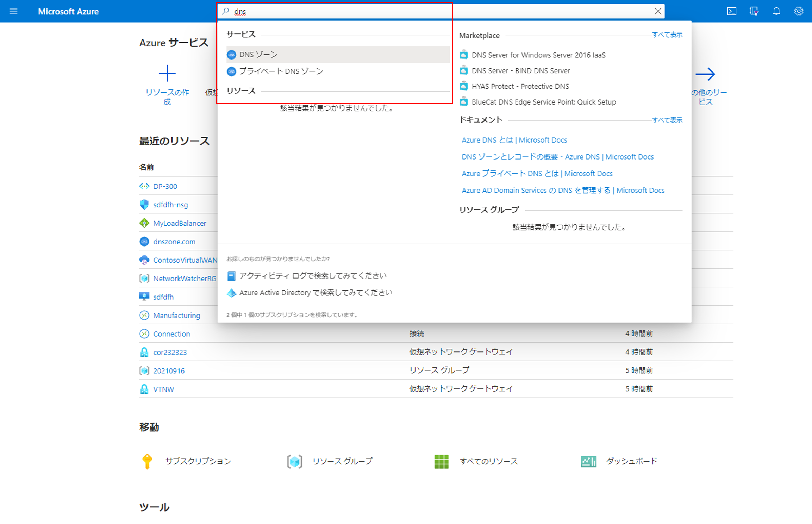The height and width of the screenshot is (524, 812).
Task: Open HYAS Protect - Protective DNS
Action: [520, 86]
